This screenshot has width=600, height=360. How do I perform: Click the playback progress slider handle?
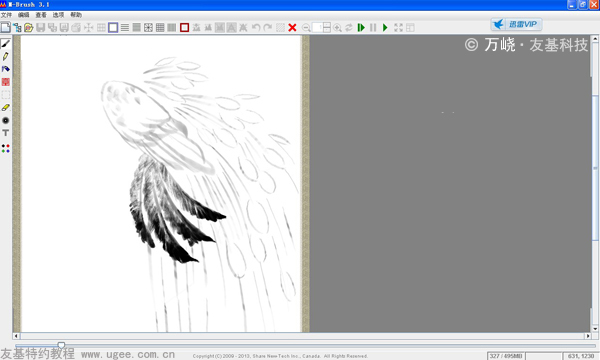pyautogui.click(x=61, y=345)
